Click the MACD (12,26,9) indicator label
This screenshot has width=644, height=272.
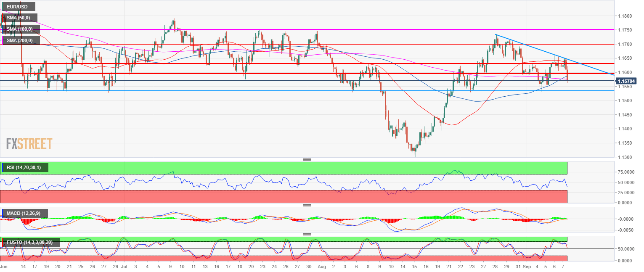24,214
